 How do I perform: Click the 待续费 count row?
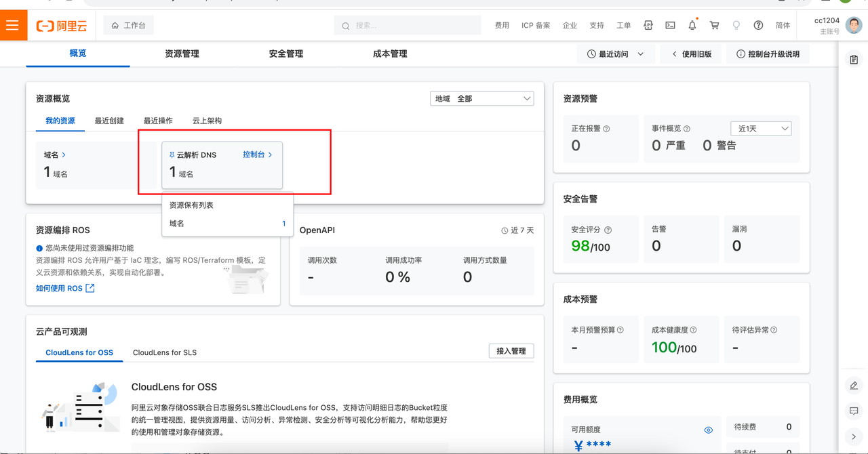763,427
